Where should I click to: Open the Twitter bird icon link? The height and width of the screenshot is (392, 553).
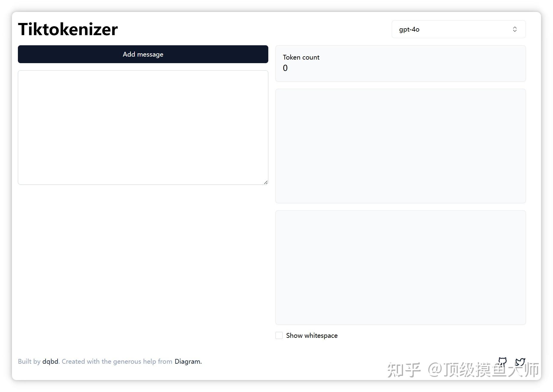[x=520, y=362]
